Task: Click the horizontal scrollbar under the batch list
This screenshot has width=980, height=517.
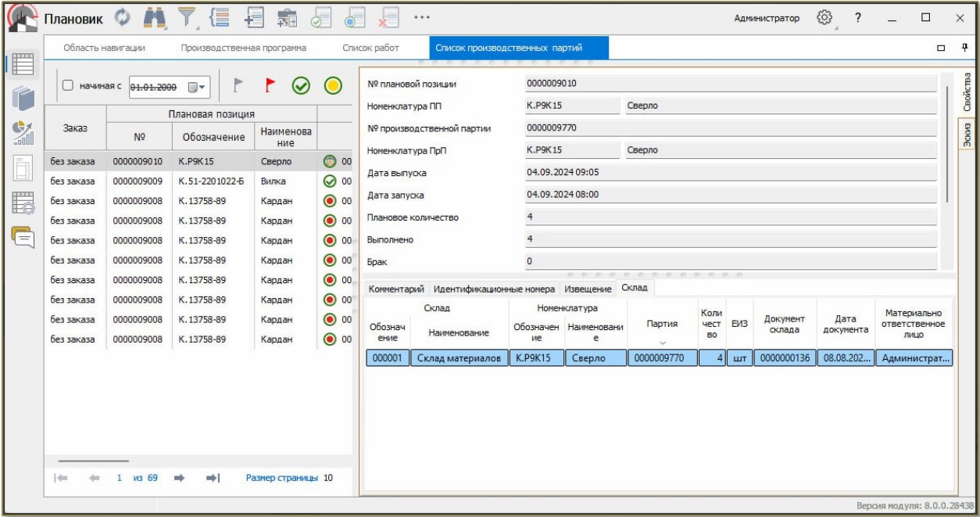Action: (94, 461)
